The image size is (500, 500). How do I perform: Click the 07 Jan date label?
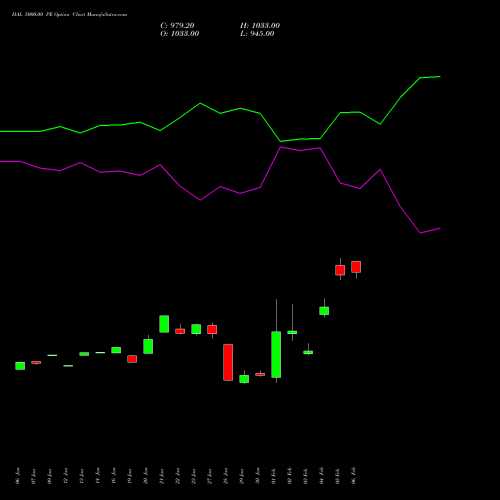click(x=34, y=476)
